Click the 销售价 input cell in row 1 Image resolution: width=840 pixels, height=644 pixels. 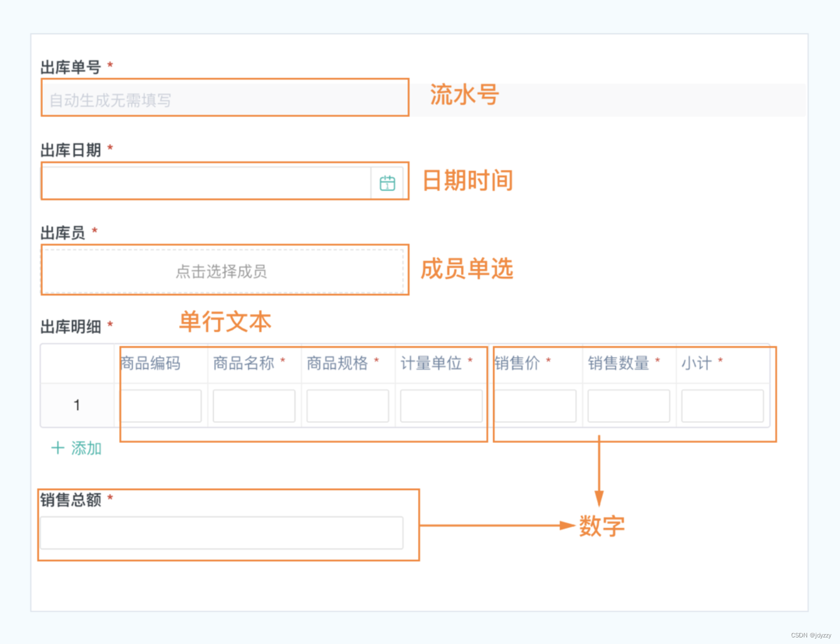tap(535, 405)
